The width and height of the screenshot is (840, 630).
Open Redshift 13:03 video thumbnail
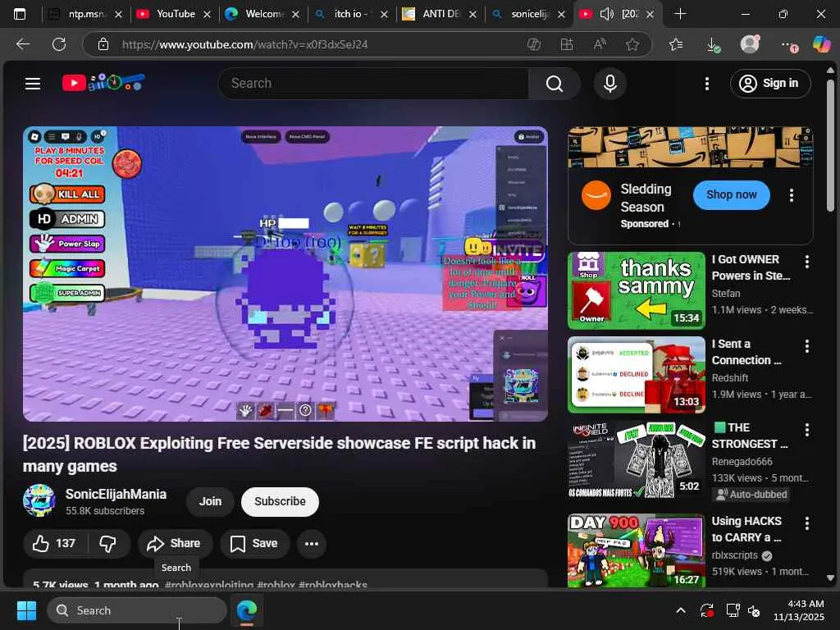point(637,374)
